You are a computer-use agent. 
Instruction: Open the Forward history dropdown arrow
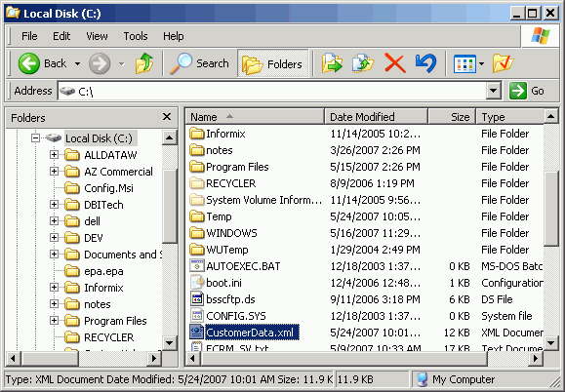(x=122, y=64)
